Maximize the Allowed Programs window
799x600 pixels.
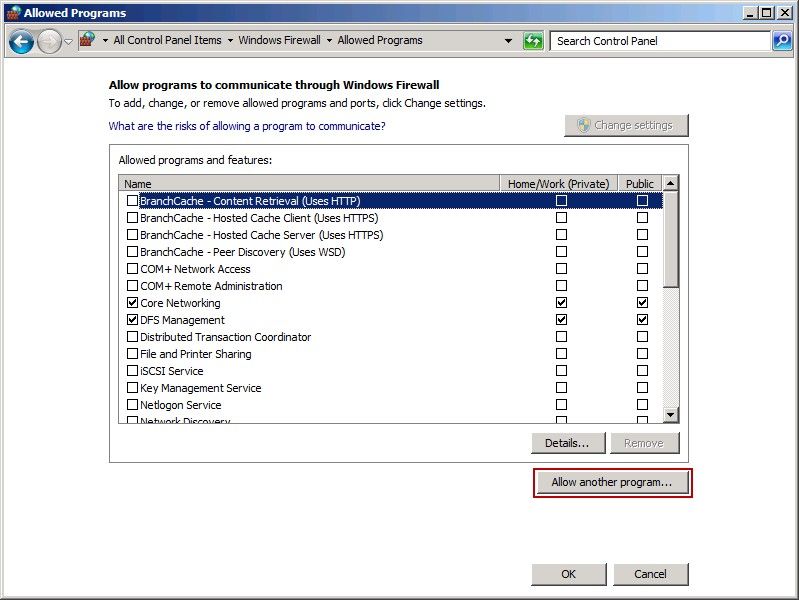tap(766, 13)
